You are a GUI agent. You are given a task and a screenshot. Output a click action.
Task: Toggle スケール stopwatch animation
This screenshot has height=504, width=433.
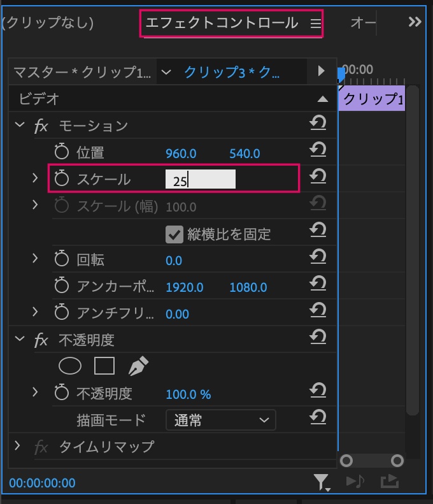point(61,178)
